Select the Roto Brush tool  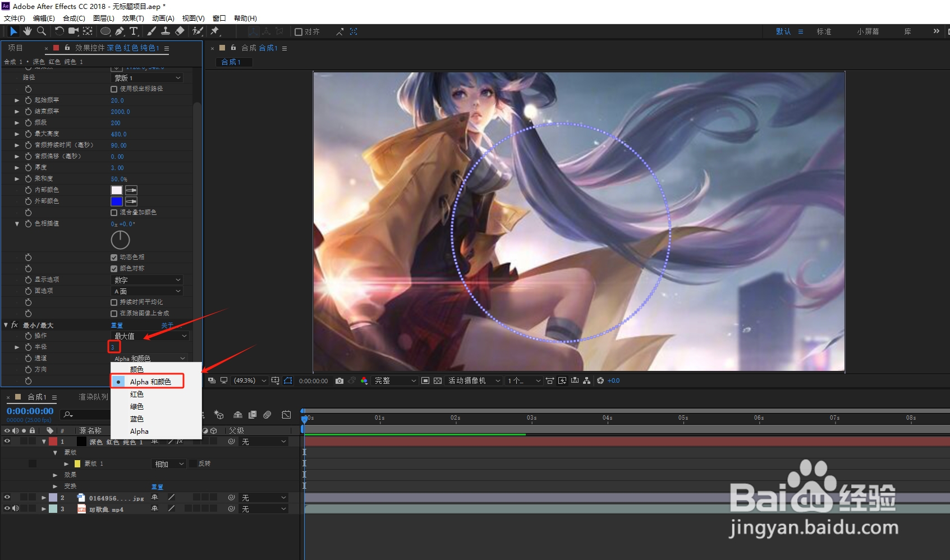pos(197,31)
